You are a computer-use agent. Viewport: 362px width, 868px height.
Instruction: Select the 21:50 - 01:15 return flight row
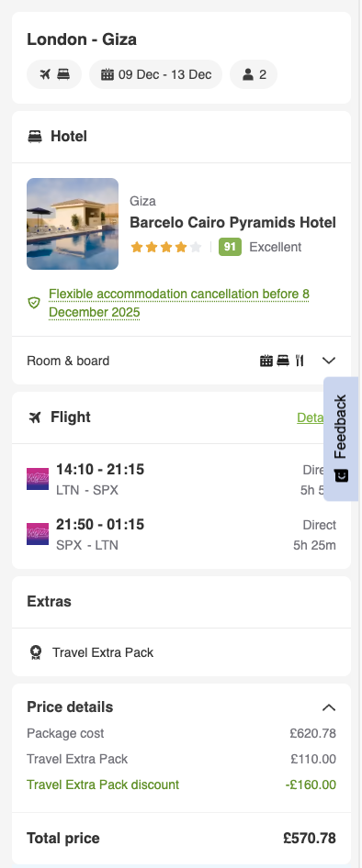pos(181,534)
